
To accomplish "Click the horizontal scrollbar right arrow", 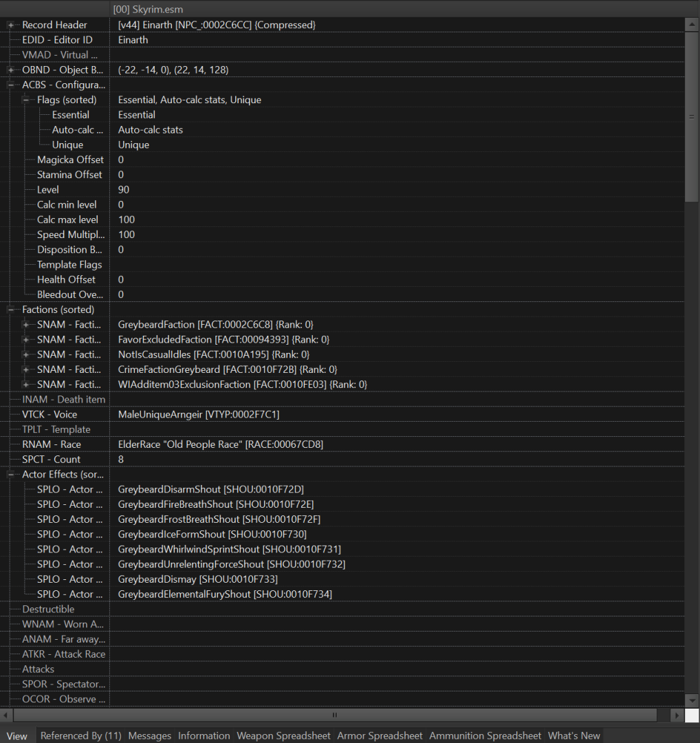I will pos(677,715).
